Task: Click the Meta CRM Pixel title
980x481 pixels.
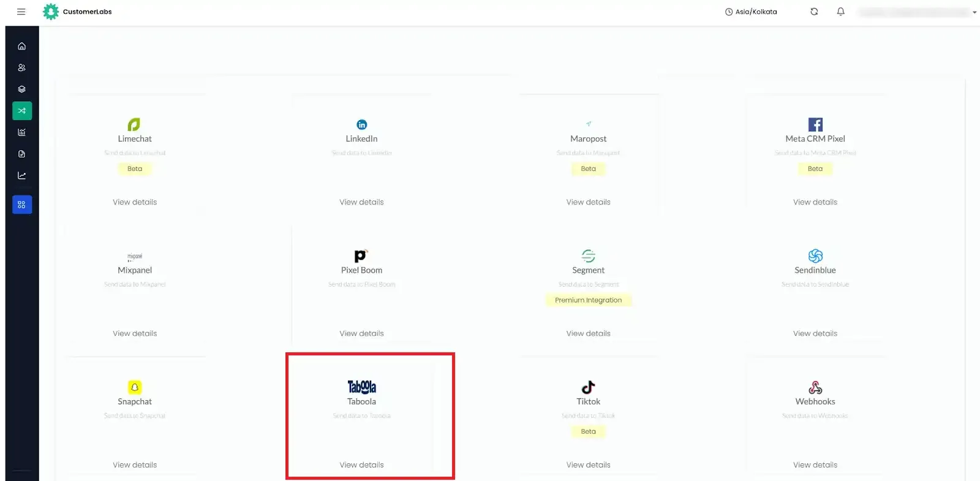Action: pyautogui.click(x=815, y=139)
